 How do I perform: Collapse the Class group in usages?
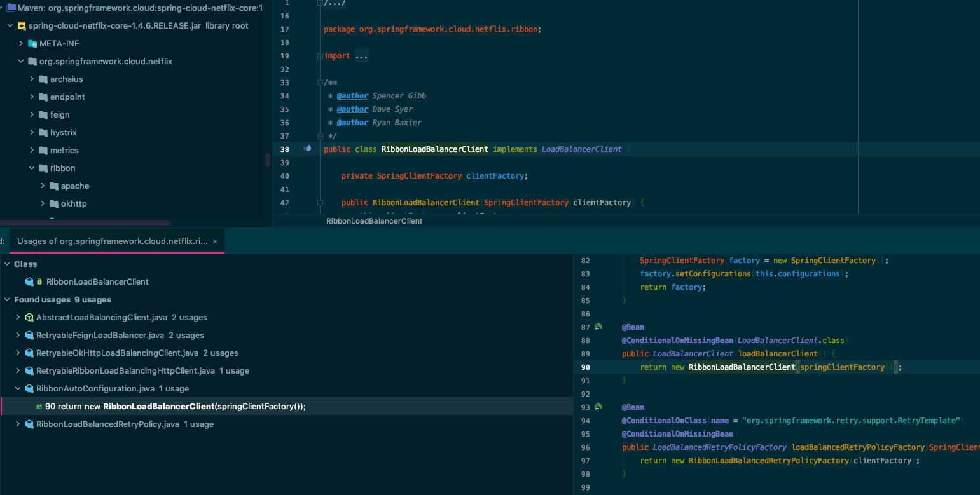(x=7, y=264)
